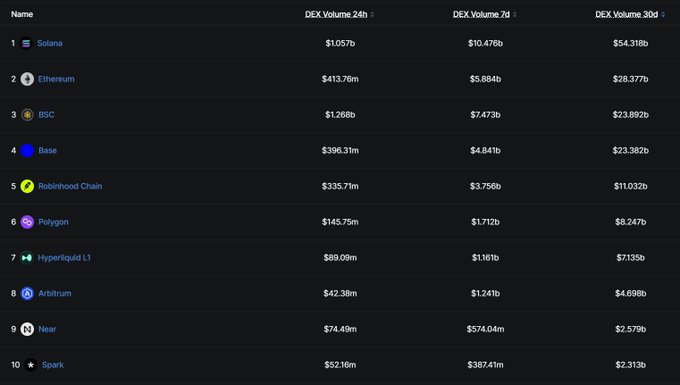Click the Ethereum chain logo icon

pyautogui.click(x=27, y=79)
